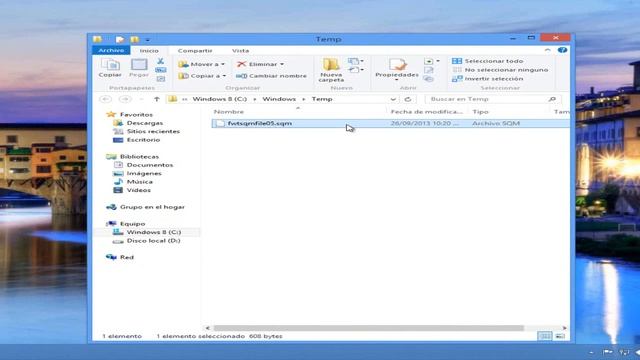This screenshot has width=640, height=360.
Task: Switch to the Inicio tab
Action: click(x=149, y=51)
